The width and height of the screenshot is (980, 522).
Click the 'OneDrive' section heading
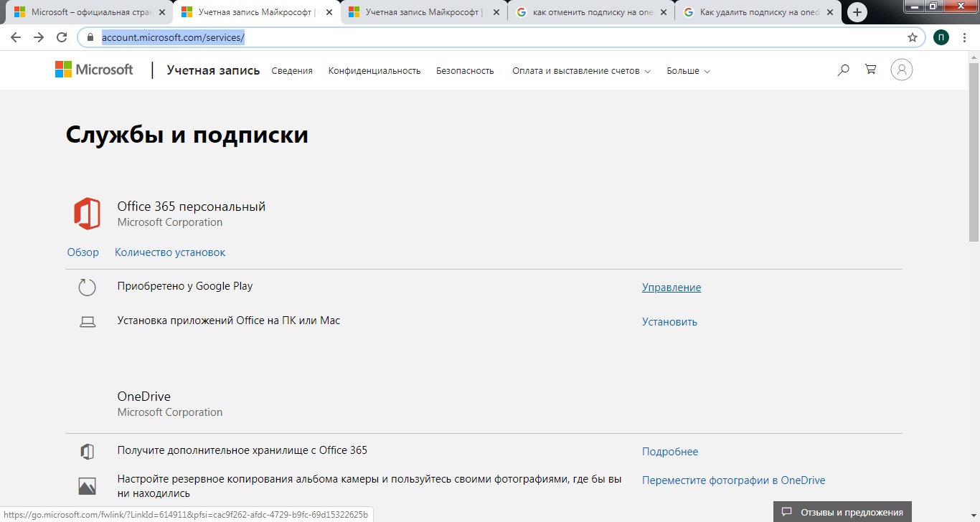click(x=144, y=397)
